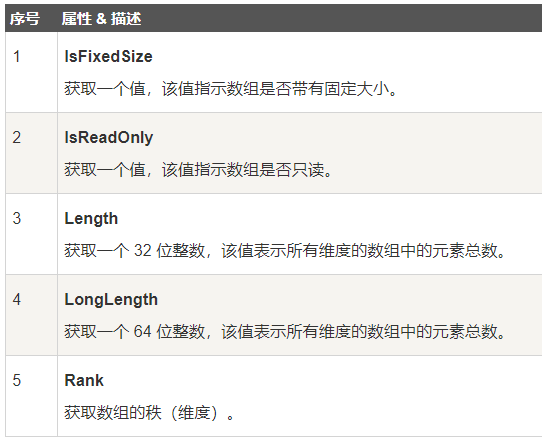Click row number 5 cell

pyautogui.click(x=31, y=396)
